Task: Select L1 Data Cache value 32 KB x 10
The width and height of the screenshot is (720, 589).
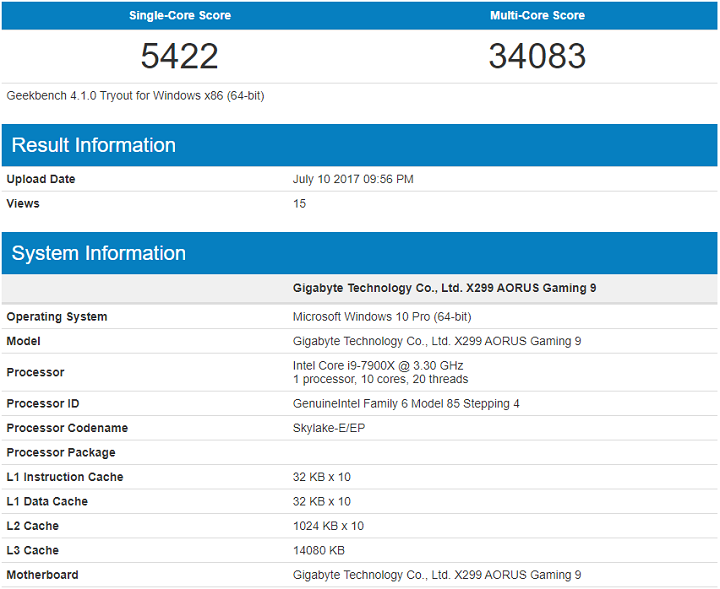Action: pyautogui.click(x=321, y=501)
